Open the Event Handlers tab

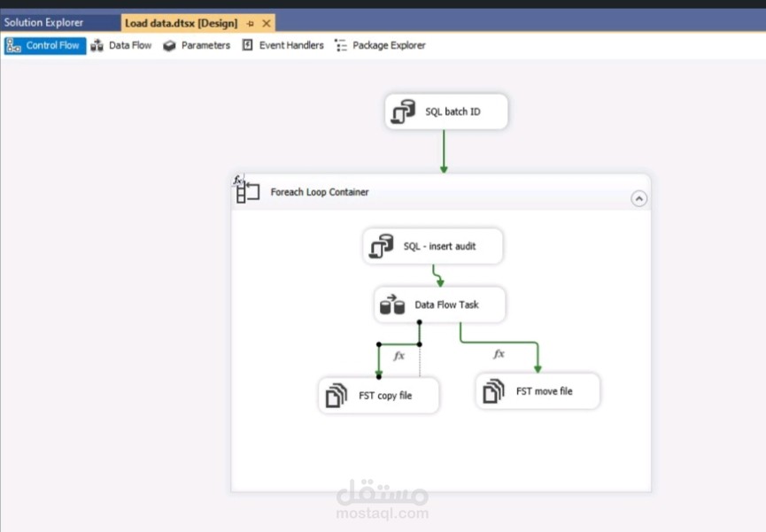point(282,45)
